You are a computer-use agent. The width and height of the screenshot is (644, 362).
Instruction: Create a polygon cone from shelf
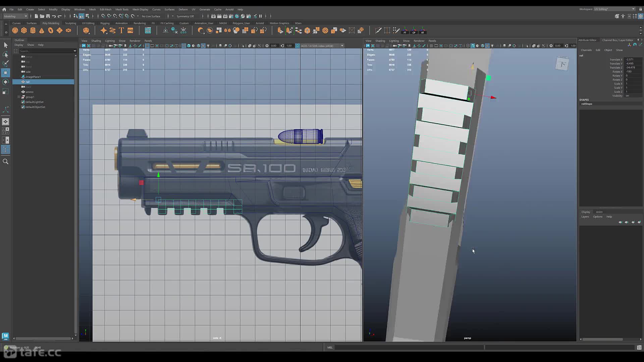(x=42, y=31)
